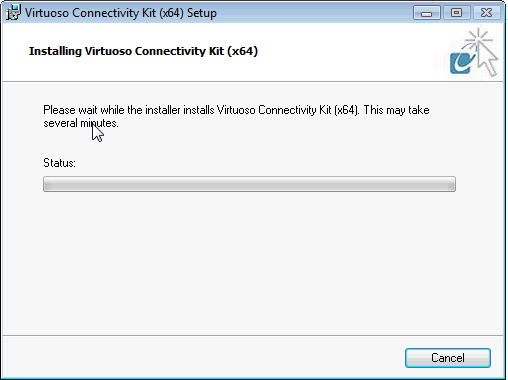
Task: Click the white arrow cursor graphic in banner
Action: 488,58
